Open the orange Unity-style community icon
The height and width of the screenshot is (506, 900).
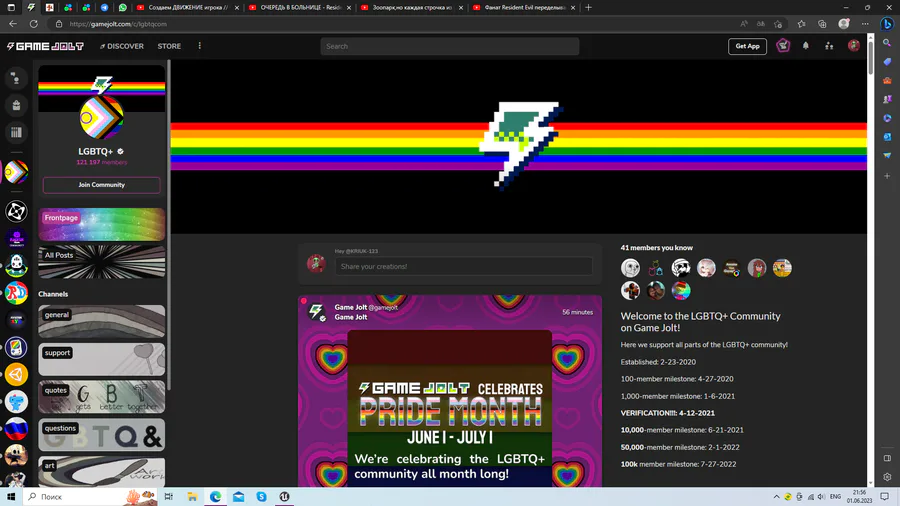click(x=16, y=374)
